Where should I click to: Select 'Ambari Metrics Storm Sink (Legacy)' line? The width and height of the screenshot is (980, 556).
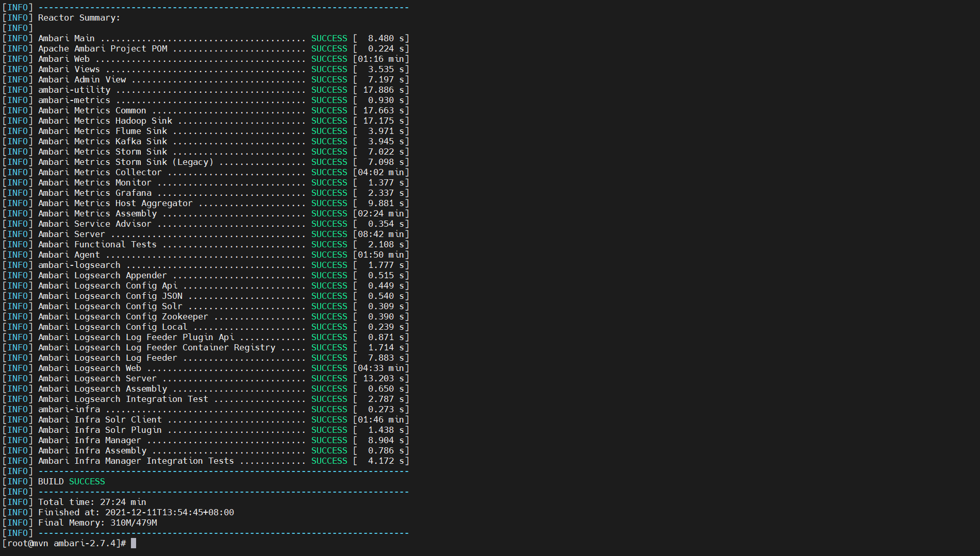click(x=126, y=162)
